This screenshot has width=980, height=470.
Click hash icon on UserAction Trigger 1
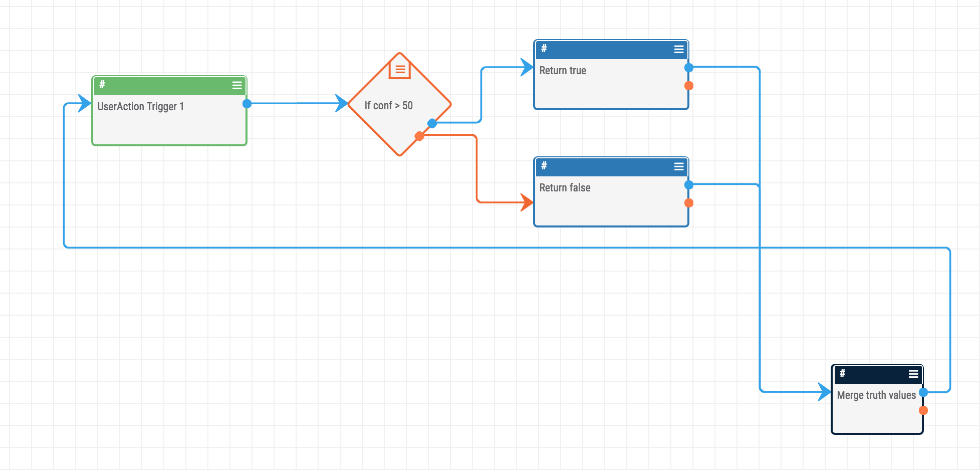pos(102,85)
